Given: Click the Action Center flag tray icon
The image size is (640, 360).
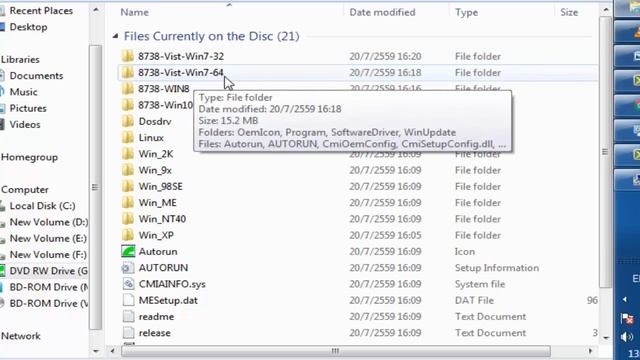Looking at the screenshot, I should [627, 318].
